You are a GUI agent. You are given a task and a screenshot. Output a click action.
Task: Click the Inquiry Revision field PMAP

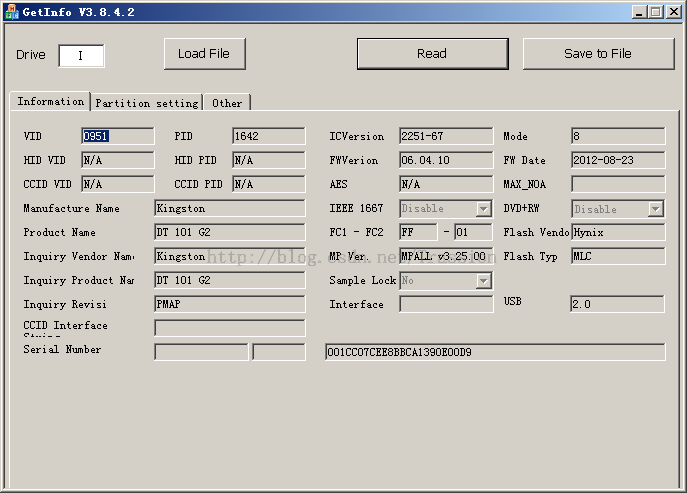pyautogui.click(x=230, y=304)
